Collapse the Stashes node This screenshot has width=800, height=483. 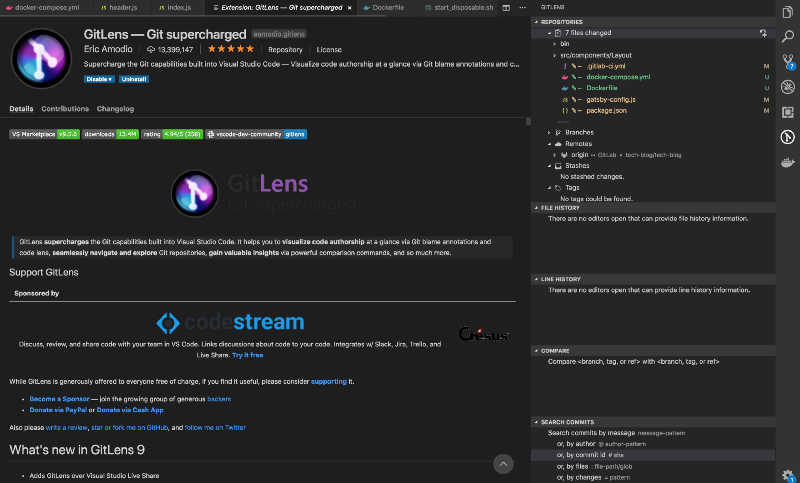click(549, 166)
